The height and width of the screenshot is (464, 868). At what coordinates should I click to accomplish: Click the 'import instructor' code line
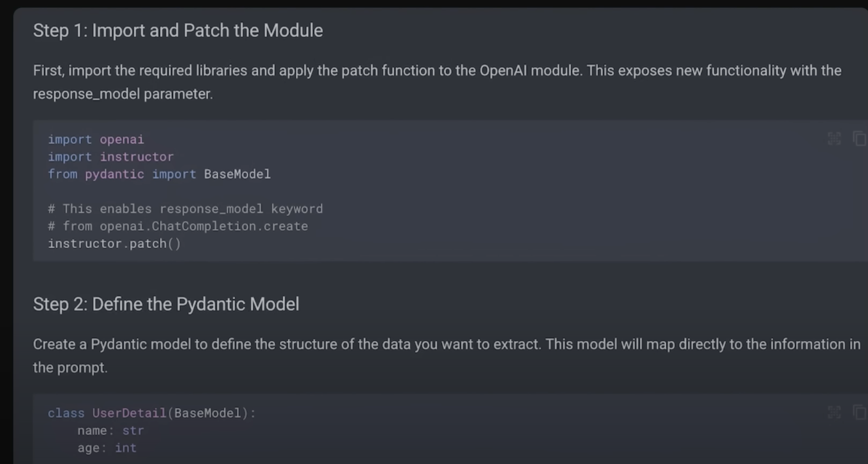point(111,157)
